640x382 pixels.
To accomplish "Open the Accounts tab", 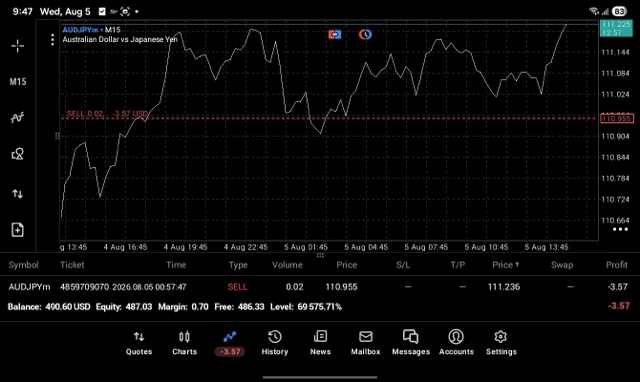I will click(x=456, y=343).
